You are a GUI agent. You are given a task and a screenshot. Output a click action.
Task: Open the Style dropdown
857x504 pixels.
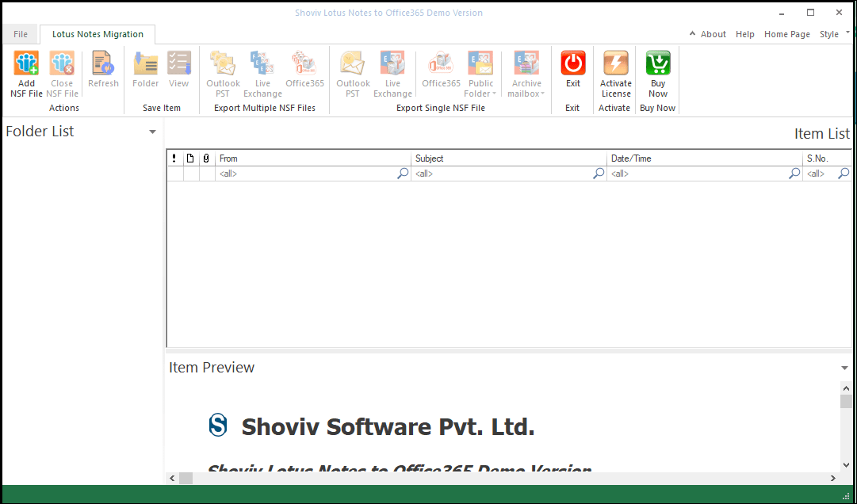tap(832, 34)
